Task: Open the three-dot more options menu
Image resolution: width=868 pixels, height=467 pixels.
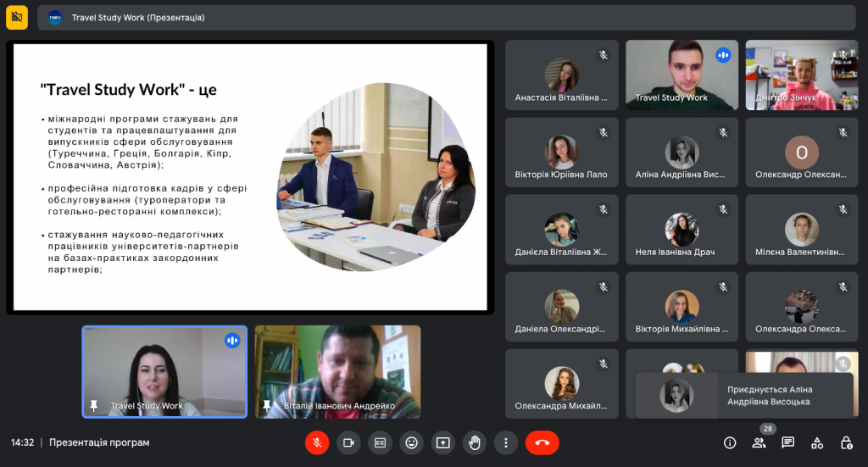Action: point(505,442)
